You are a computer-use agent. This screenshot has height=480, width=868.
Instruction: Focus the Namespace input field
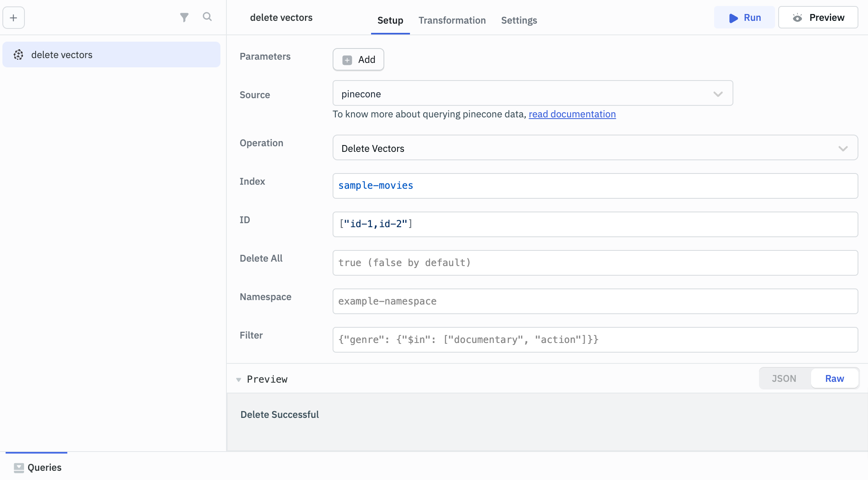pyautogui.click(x=595, y=301)
